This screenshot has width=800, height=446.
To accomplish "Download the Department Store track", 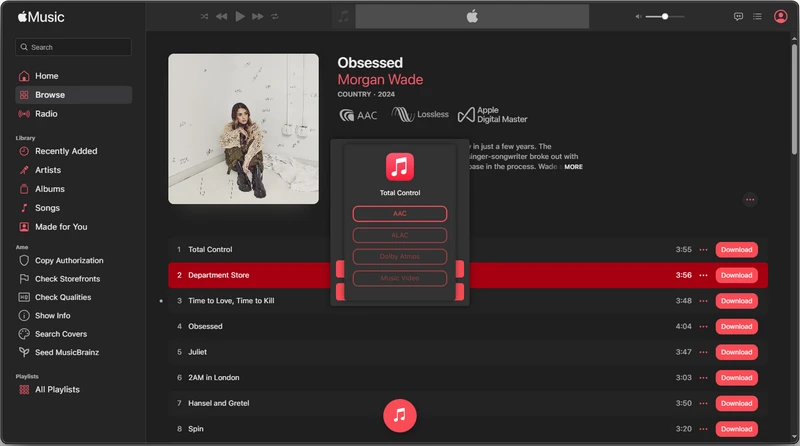I will (736, 275).
